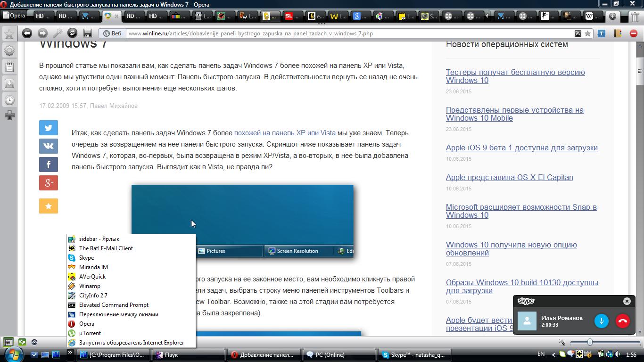Open the History clock panel in sidebar
This screenshot has width=644, height=362.
[x=9, y=100]
